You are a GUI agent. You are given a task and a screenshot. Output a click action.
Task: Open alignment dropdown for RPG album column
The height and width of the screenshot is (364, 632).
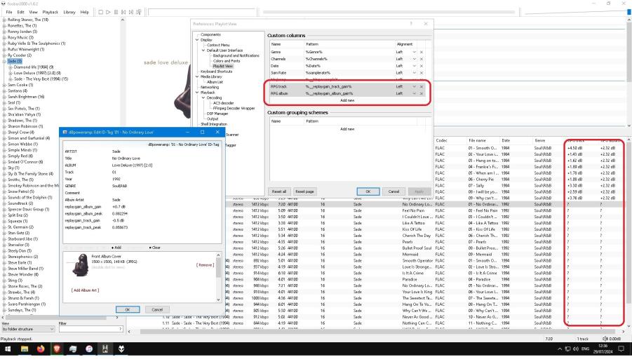[414, 93]
